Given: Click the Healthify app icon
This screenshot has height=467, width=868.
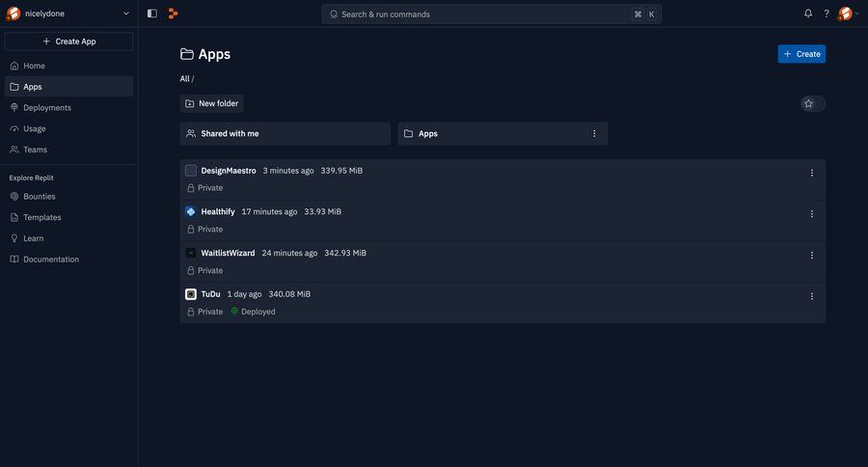Looking at the screenshot, I should pyautogui.click(x=190, y=211).
